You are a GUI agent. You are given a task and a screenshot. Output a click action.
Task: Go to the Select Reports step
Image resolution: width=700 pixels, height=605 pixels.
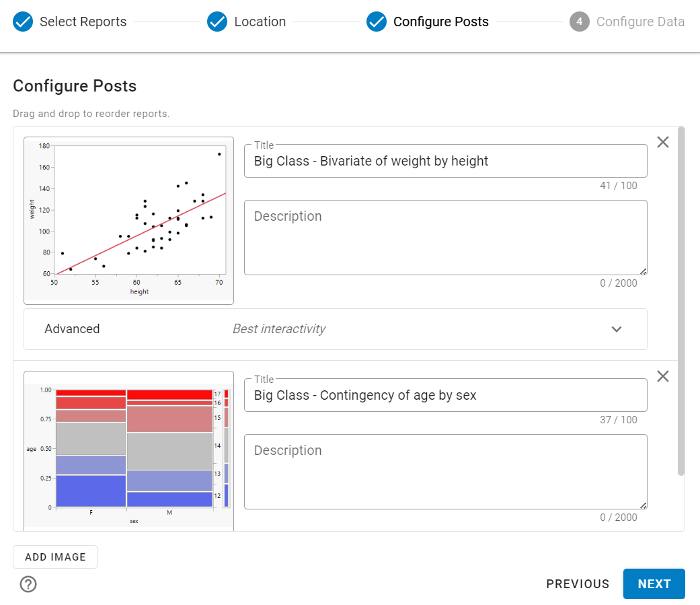[x=83, y=22]
